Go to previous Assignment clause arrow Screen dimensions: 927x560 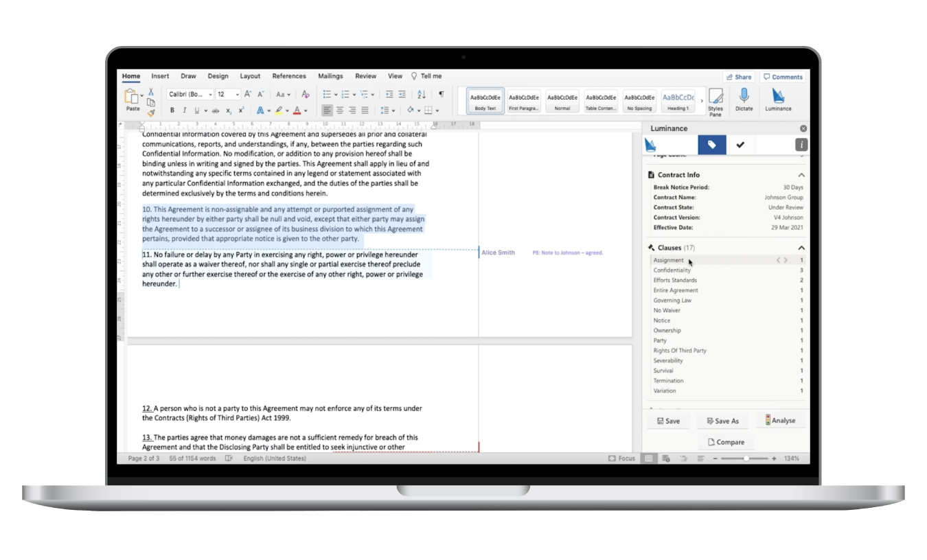(778, 260)
